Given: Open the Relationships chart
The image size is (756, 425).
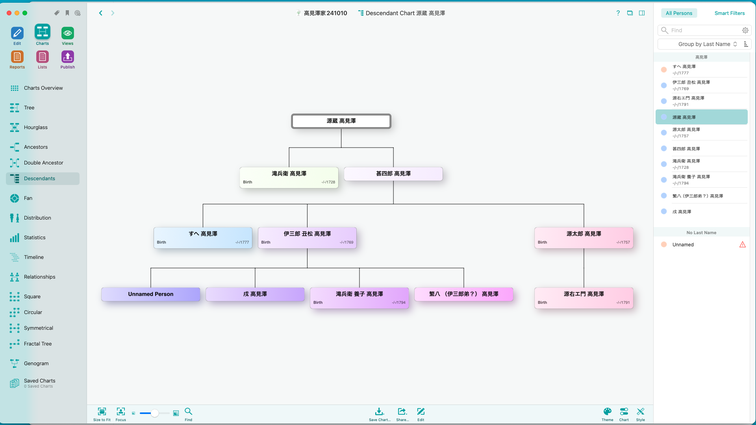Looking at the screenshot, I should click(x=42, y=277).
